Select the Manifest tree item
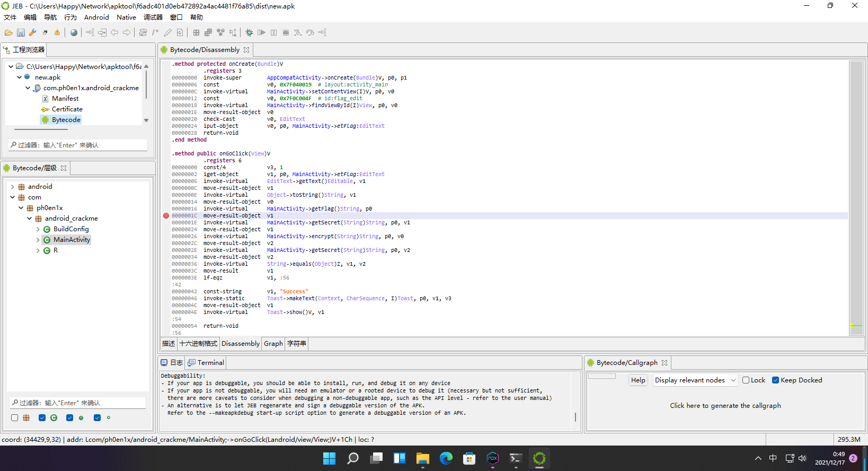 pos(65,99)
